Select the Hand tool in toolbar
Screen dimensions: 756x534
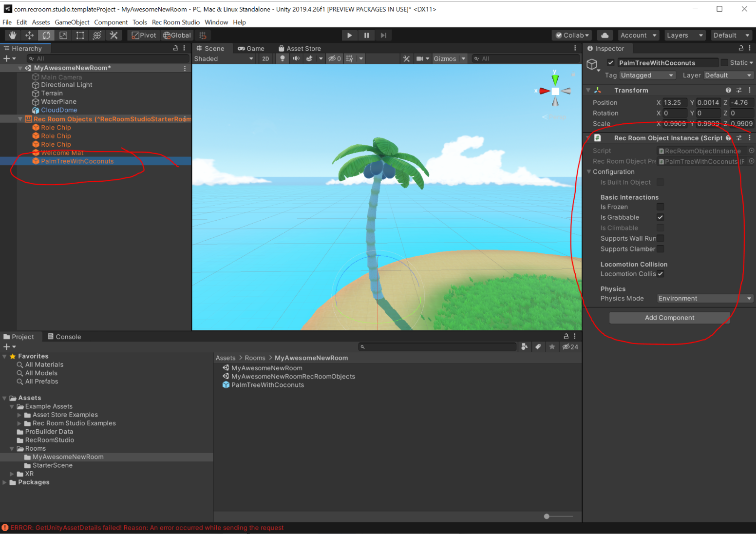point(13,35)
